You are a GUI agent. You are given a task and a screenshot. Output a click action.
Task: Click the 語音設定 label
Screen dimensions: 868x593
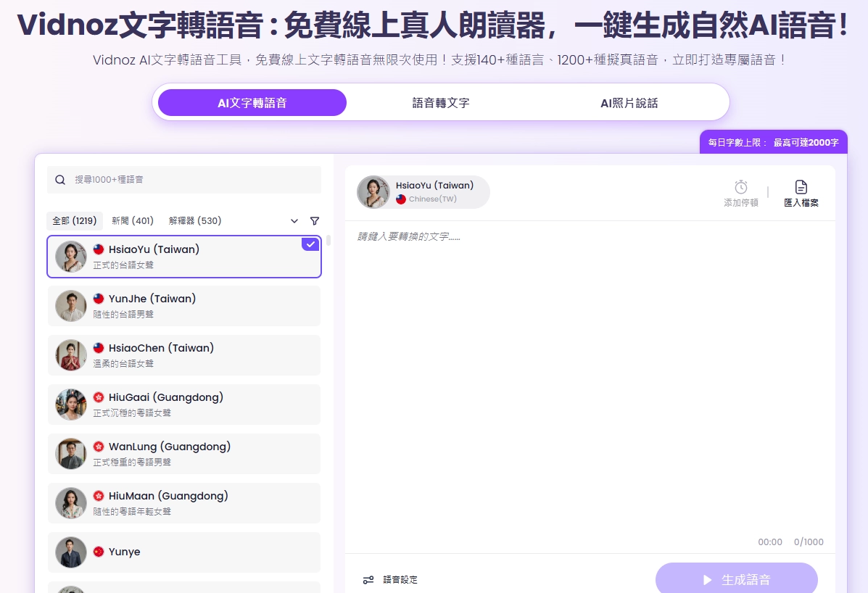point(400,580)
